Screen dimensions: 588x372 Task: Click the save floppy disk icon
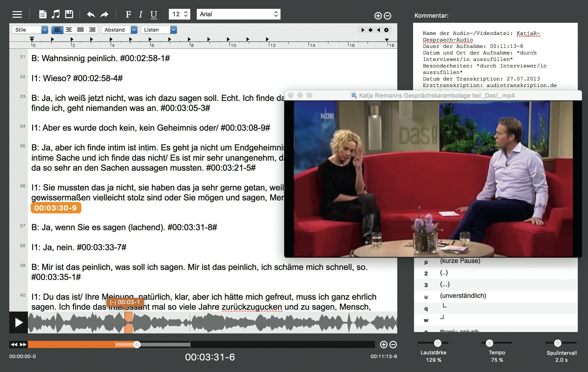coord(69,14)
